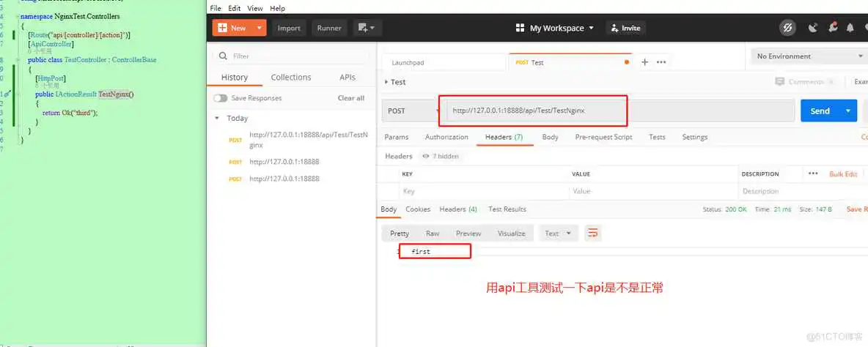Screen dimensions: 868x347
Task: Switch to the Collections sidebar tab
Action: pyautogui.click(x=290, y=78)
